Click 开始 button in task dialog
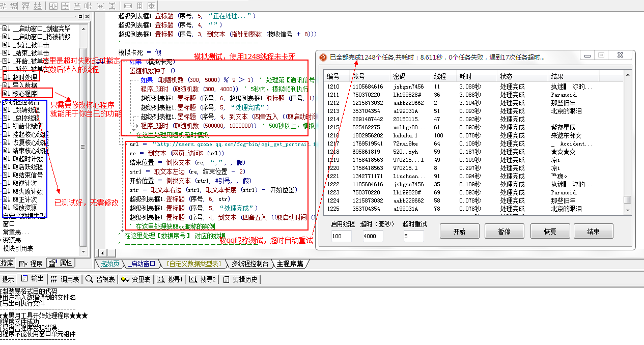Screen dimensions: 644x345 (x=460, y=232)
